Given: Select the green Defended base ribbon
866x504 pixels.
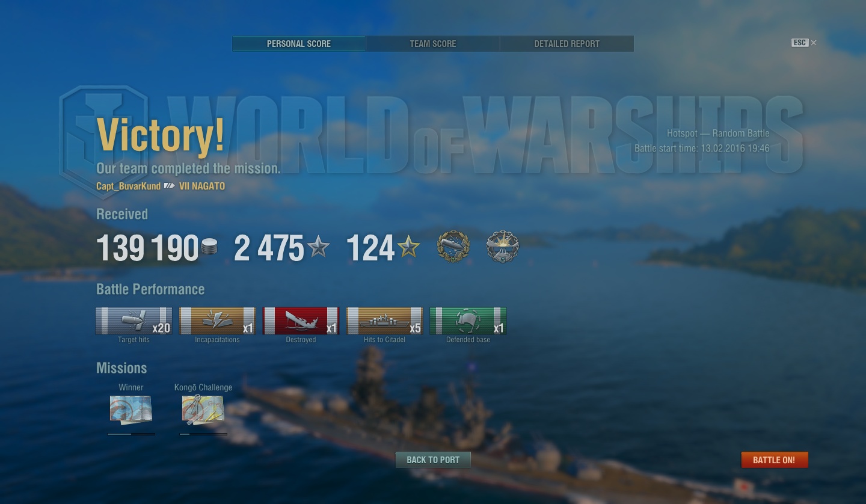Looking at the screenshot, I should 468,321.
